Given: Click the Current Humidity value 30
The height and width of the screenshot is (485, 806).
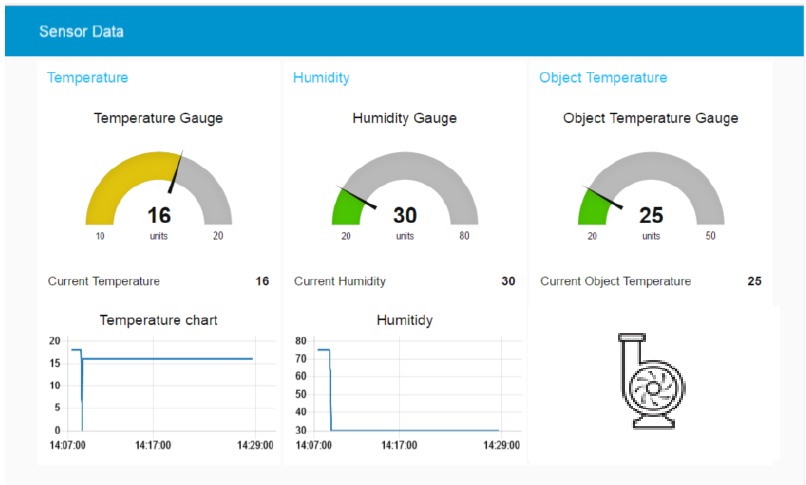Looking at the screenshot, I should click(508, 281).
